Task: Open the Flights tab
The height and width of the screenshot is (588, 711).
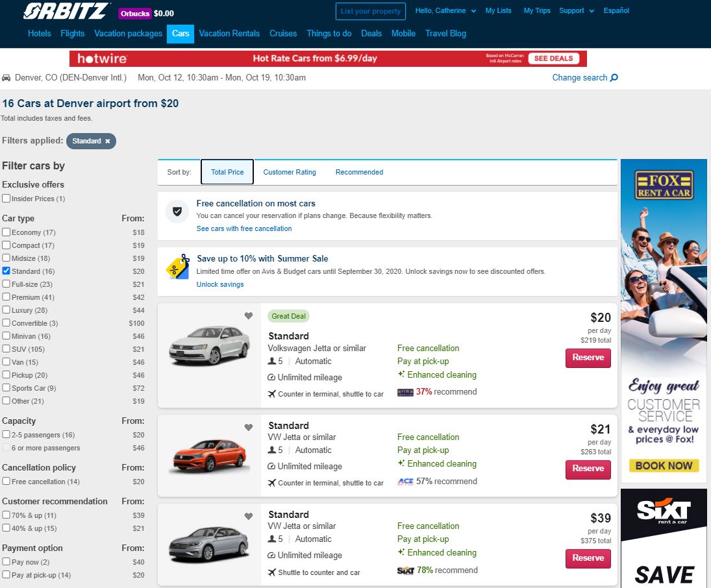Action: tap(73, 34)
